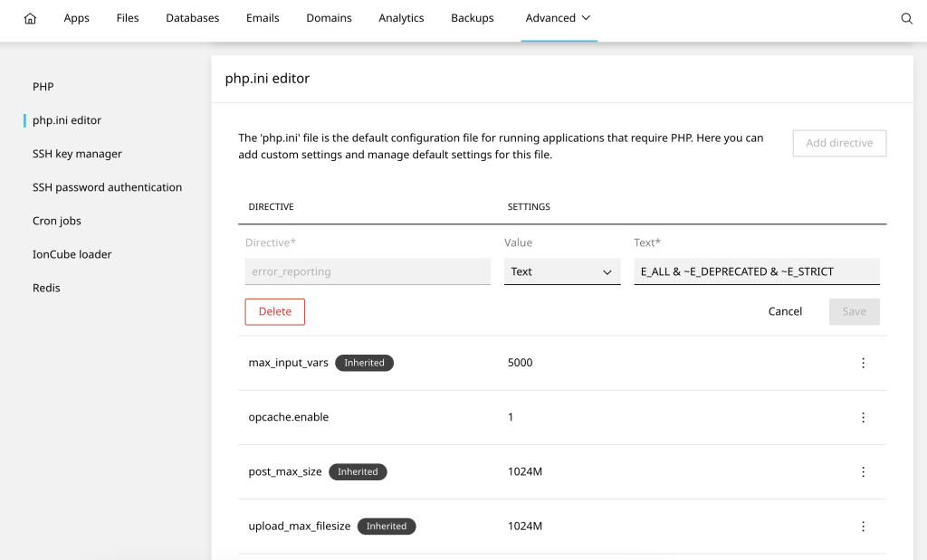Select PHP in the sidebar
927x560 pixels.
[x=43, y=87]
